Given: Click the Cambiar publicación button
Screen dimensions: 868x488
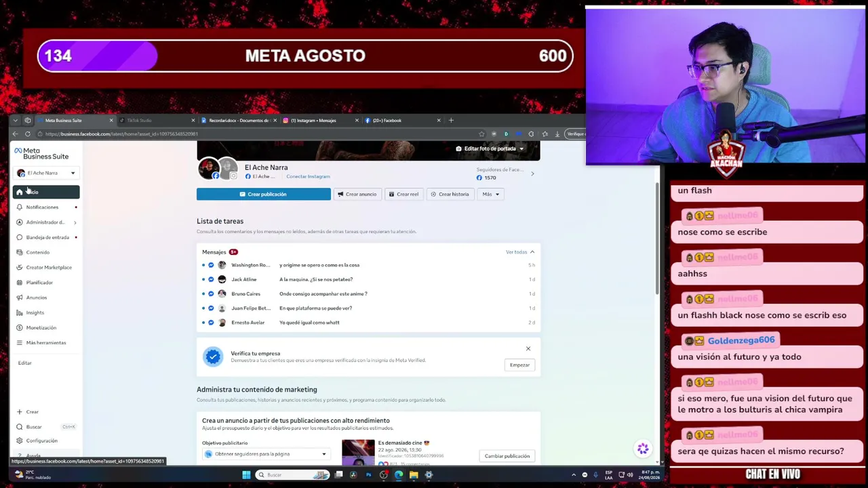Looking at the screenshot, I should pos(507,456).
